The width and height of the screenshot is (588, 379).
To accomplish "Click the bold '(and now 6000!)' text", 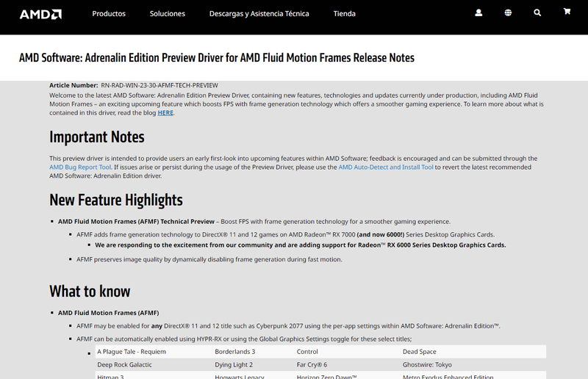I will pos(380,235).
